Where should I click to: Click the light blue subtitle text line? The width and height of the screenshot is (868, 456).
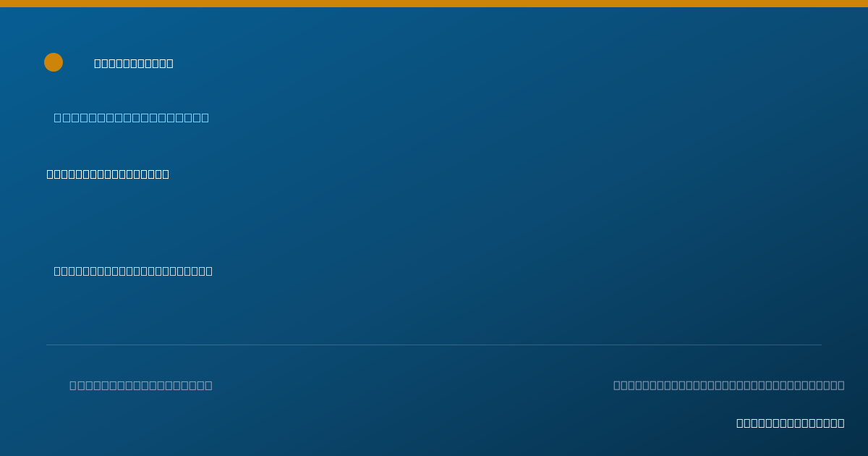(131, 117)
